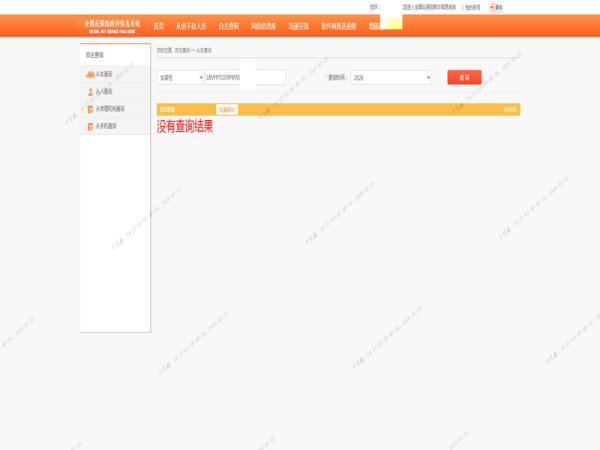
Task: Go to the 风险防范库 menu
Action: tap(263, 27)
